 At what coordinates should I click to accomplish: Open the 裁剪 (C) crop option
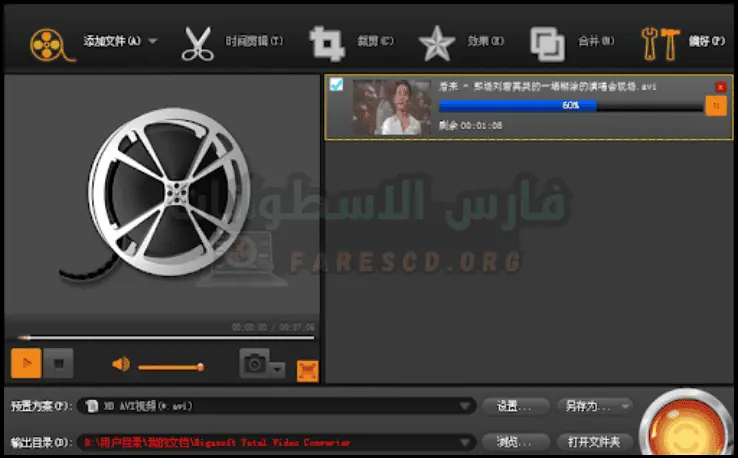375,41
